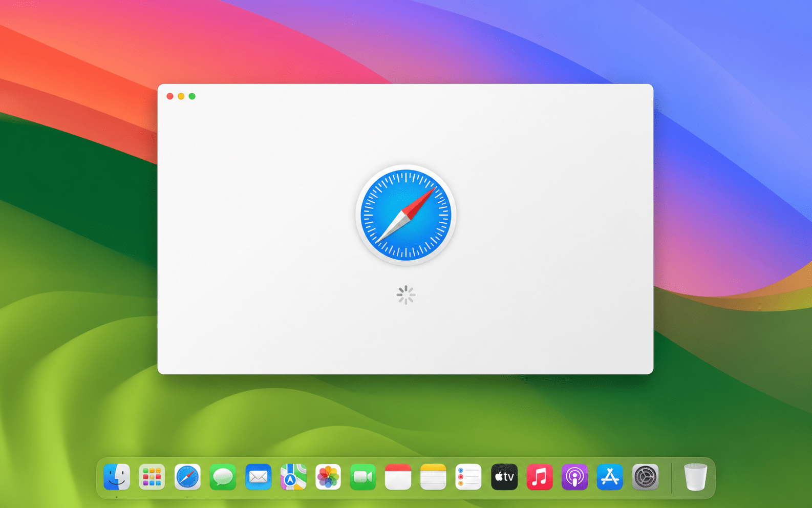Viewport: 812px width, 508px height.
Task: Launch Notes from the dock
Action: [433, 477]
